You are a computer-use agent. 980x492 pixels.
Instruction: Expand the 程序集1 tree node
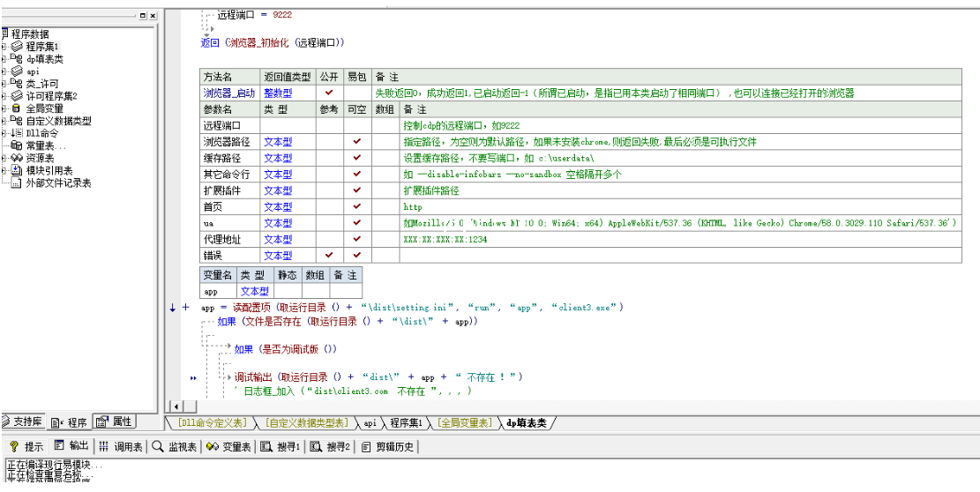pyautogui.click(x=4, y=47)
